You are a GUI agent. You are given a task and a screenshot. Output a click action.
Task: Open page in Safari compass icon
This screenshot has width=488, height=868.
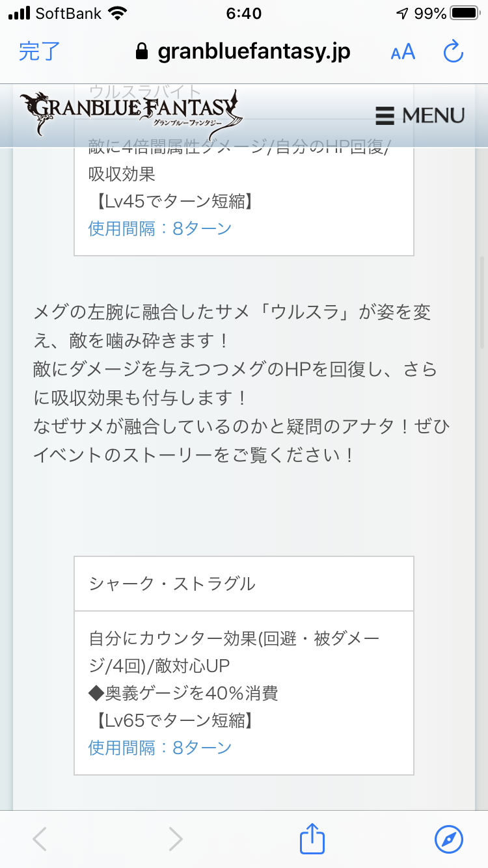coord(449,839)
